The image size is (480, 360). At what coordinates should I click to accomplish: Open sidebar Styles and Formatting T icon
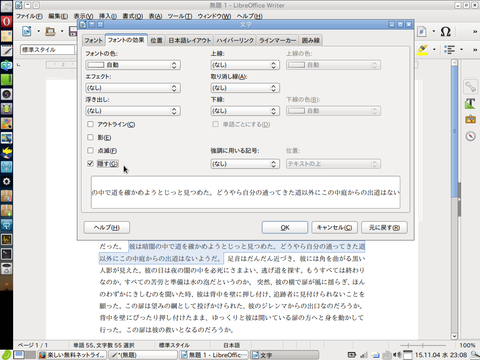(470, 103)
